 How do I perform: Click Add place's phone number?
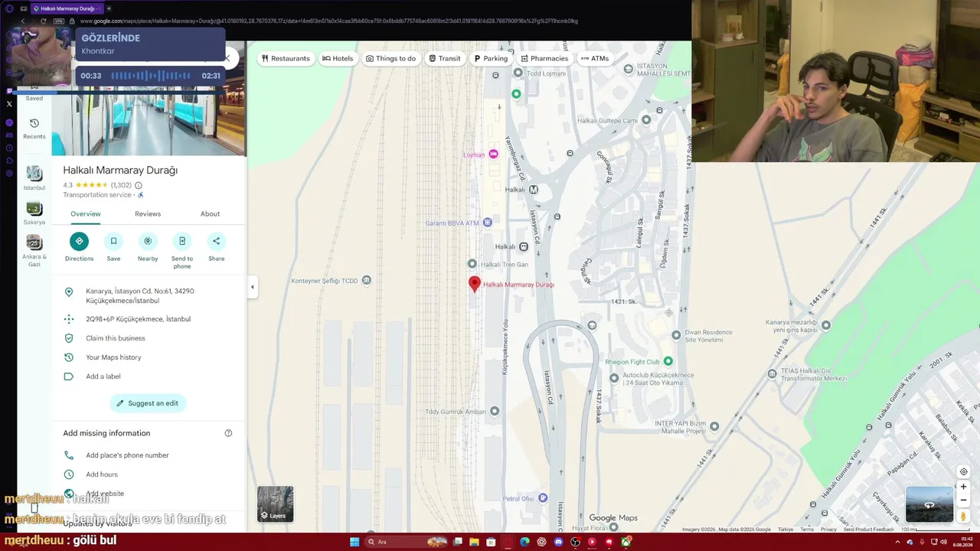click(148, 455)
